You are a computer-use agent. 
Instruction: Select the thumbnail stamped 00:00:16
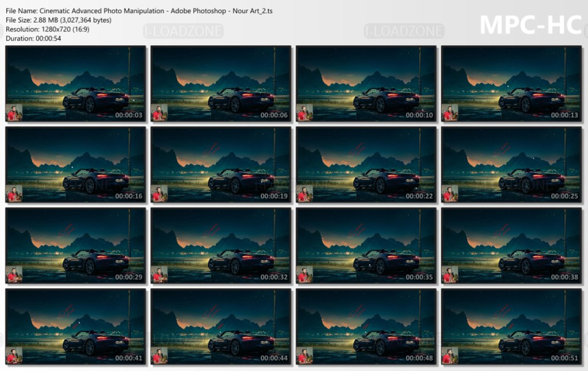click(x=76, y=165)
